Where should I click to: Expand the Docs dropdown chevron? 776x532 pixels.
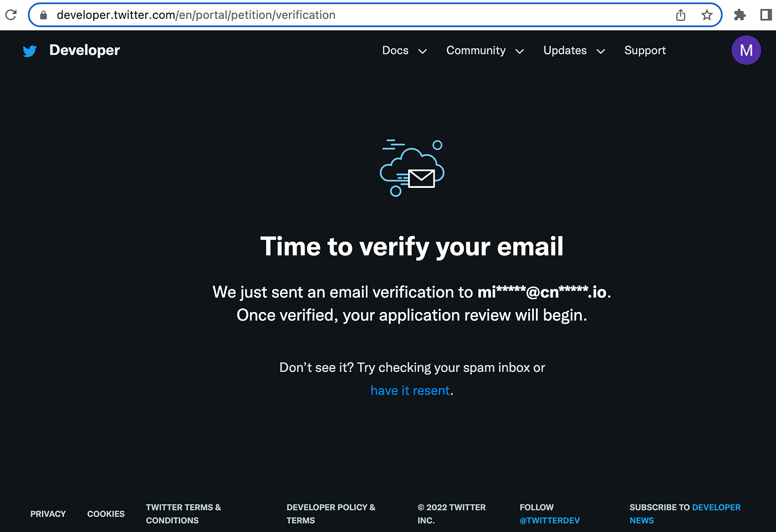422,52
